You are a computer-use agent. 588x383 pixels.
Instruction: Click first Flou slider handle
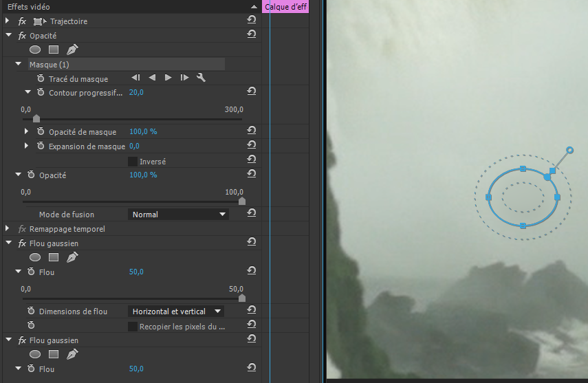(x=242, y=298)
